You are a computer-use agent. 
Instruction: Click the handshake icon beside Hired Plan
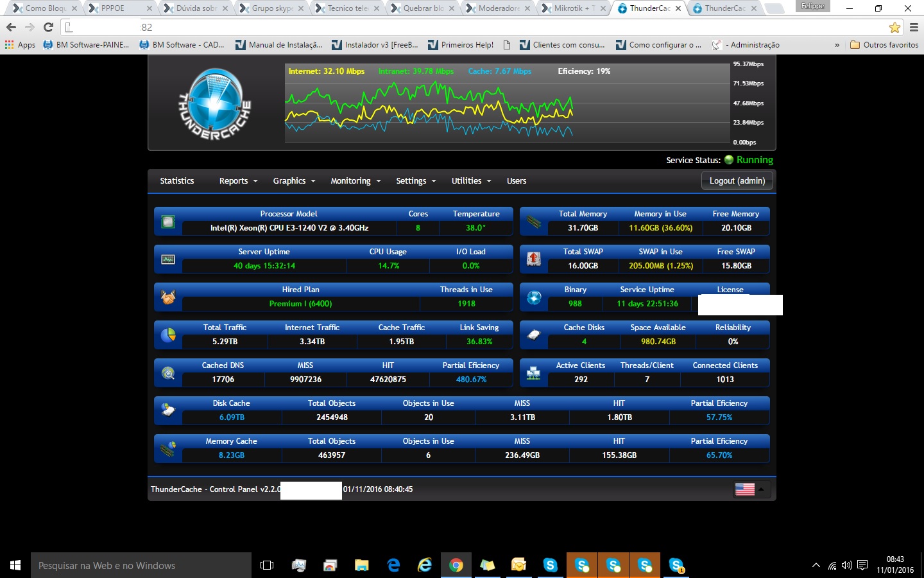pos(168,297)
